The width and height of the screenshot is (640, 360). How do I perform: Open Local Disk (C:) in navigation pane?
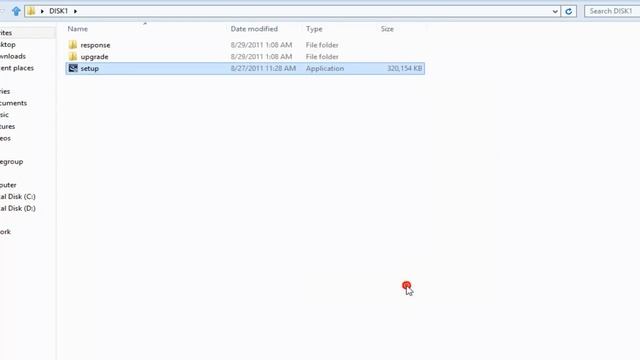point(18,197)
